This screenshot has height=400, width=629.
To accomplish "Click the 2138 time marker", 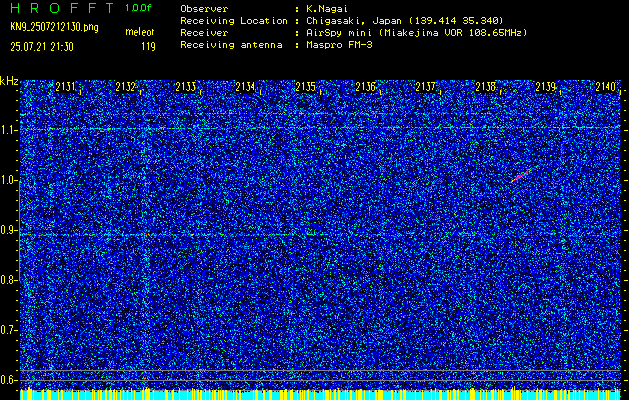I will [486, 87].
